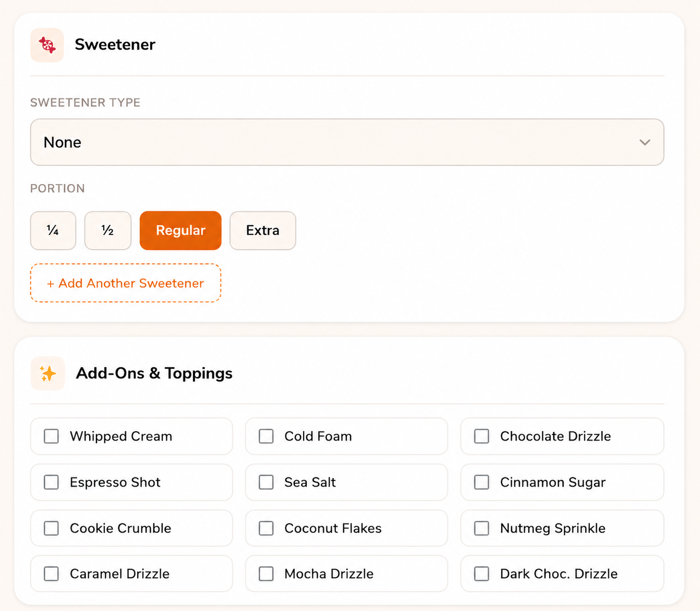Enable the Coconut Flakes topping
This screenshot has width=700, height=611.
266,528
